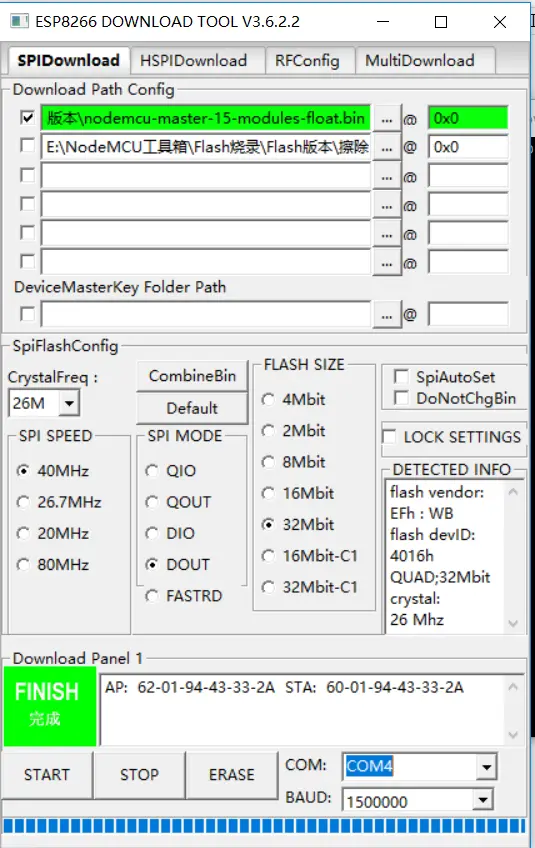
Task: Click the CombineBin button
Action: [192, 376]
